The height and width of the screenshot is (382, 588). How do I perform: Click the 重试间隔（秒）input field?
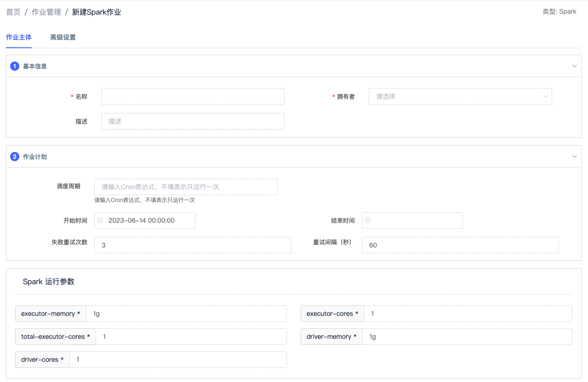coord(460,245)
